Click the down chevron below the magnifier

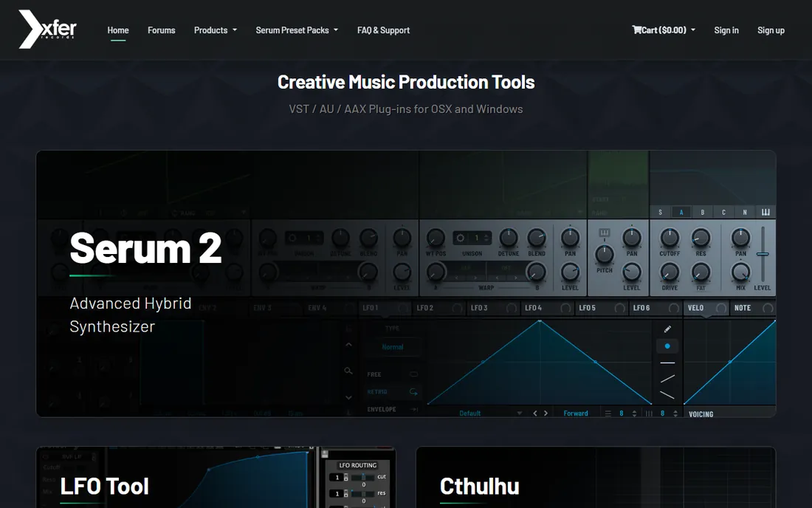pos(348,398)
